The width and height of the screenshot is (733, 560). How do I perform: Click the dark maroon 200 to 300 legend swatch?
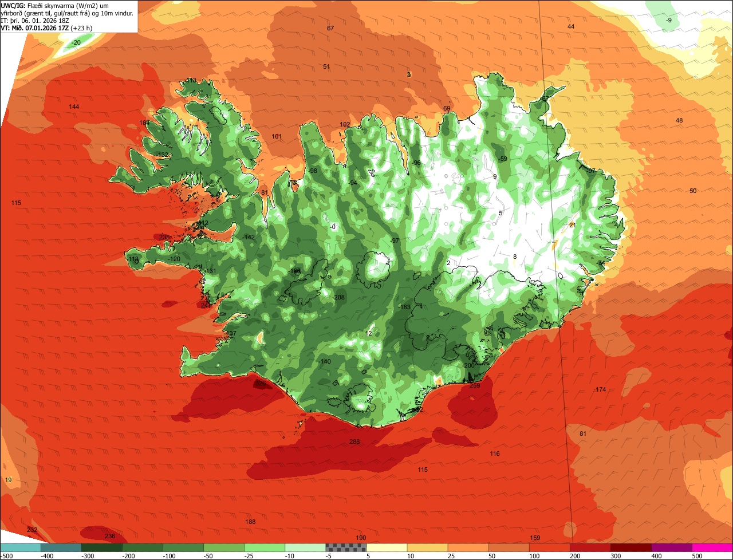tap(631, 547)
